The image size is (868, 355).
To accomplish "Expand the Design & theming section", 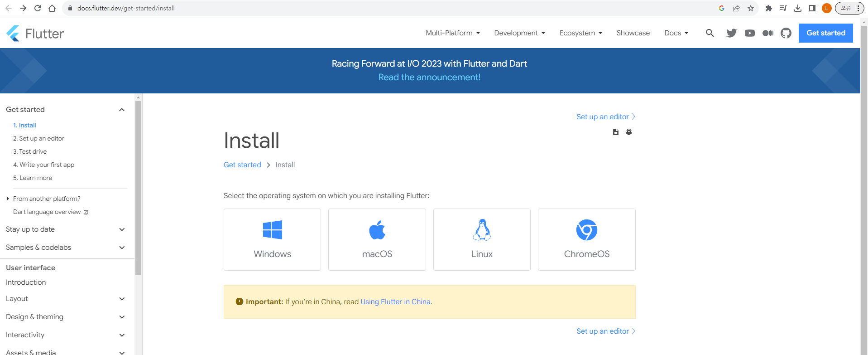I will click(x=122, y=317).
